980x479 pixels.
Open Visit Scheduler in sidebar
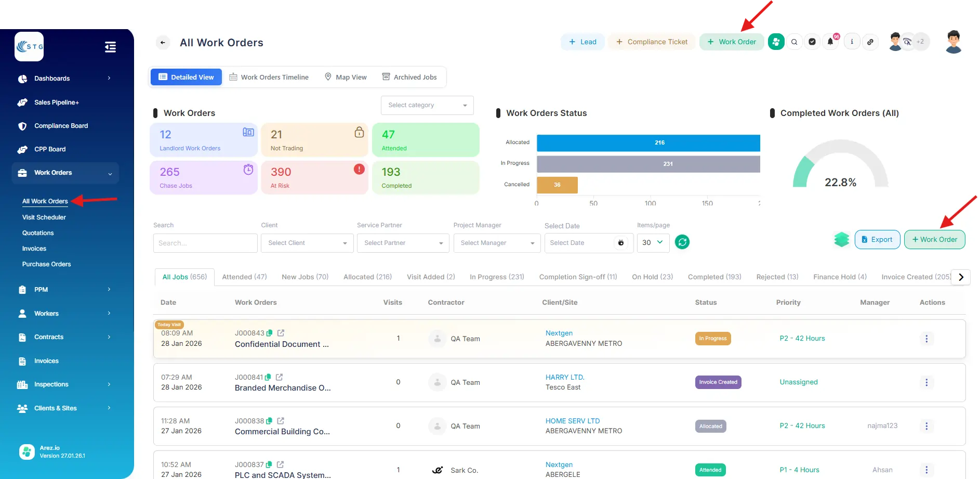coord(44,217)
